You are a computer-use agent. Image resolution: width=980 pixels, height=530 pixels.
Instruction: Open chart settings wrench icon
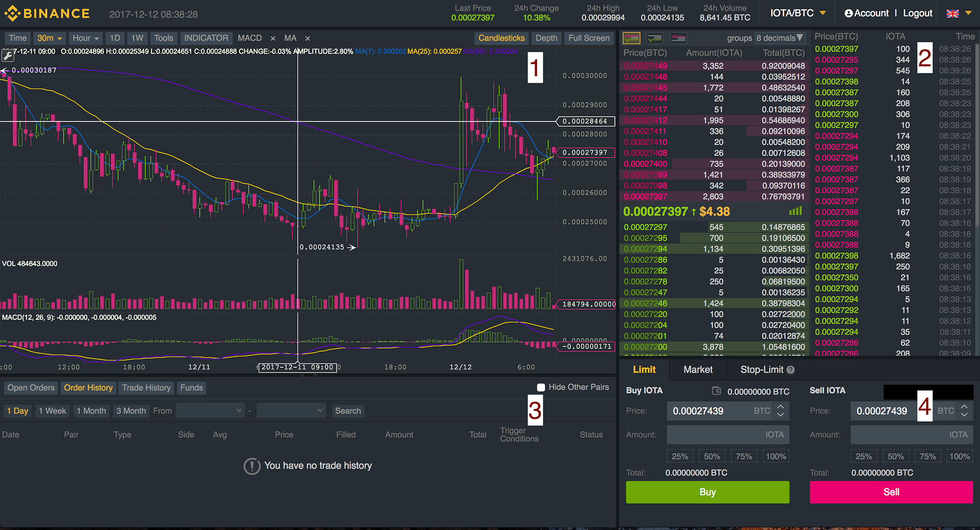pyautogui.click(x=8, y=55)
